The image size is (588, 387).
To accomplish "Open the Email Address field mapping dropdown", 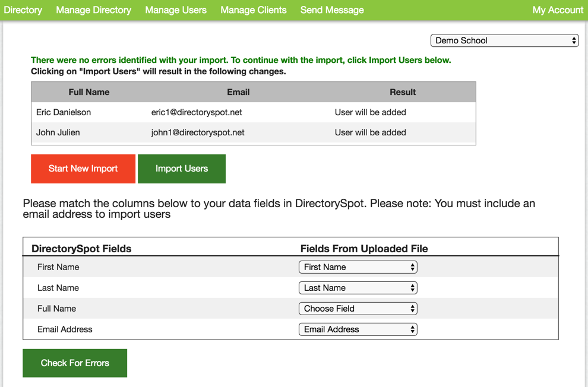I will point(358,329).
